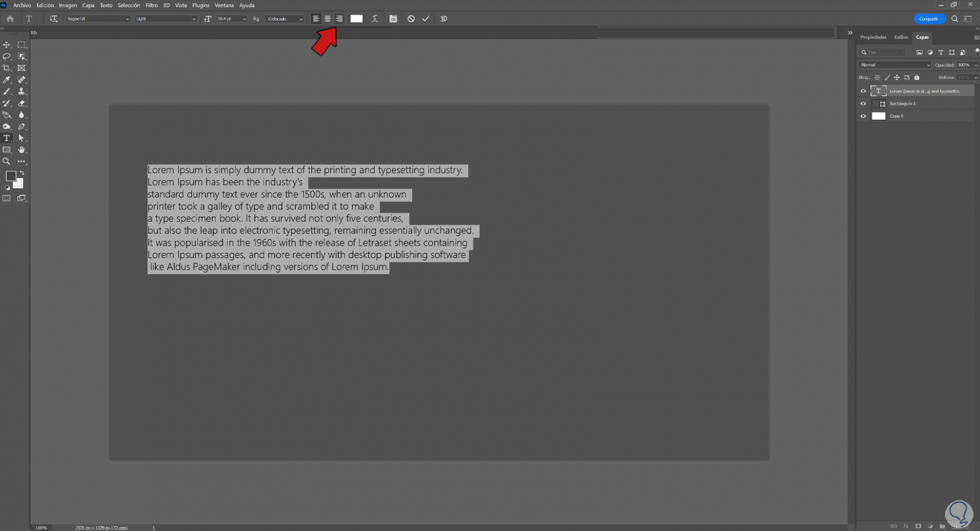This screenshot has height=531, width=980.
Task: Reset default foreground and background colors
Action: pos(8,188)
